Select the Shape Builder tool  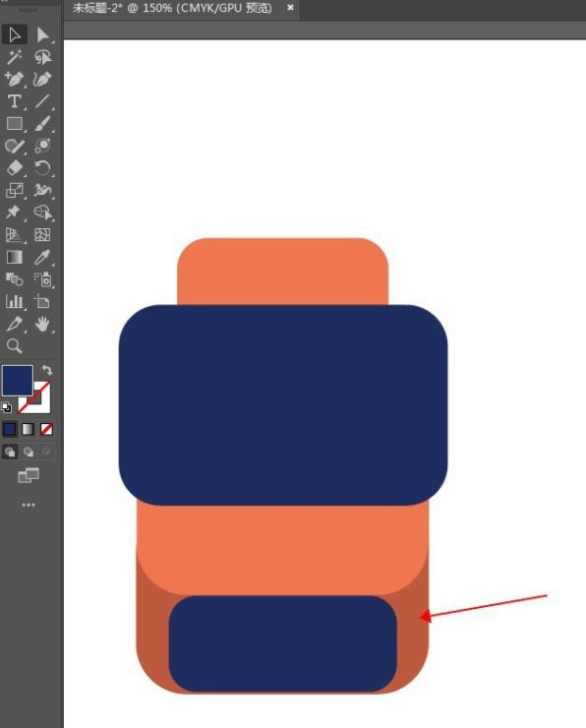pos(42,212)
